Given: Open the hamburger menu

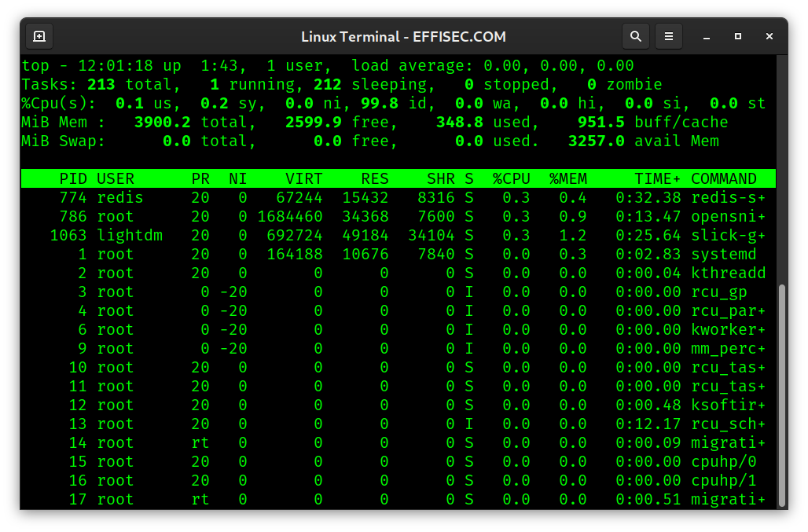Looking at the screenshot, I should coord(669,36).
